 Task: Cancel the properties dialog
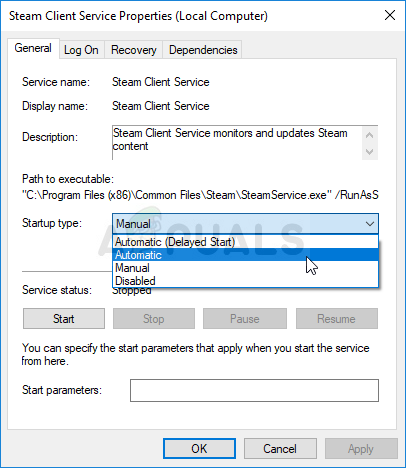tap(280, 449)
